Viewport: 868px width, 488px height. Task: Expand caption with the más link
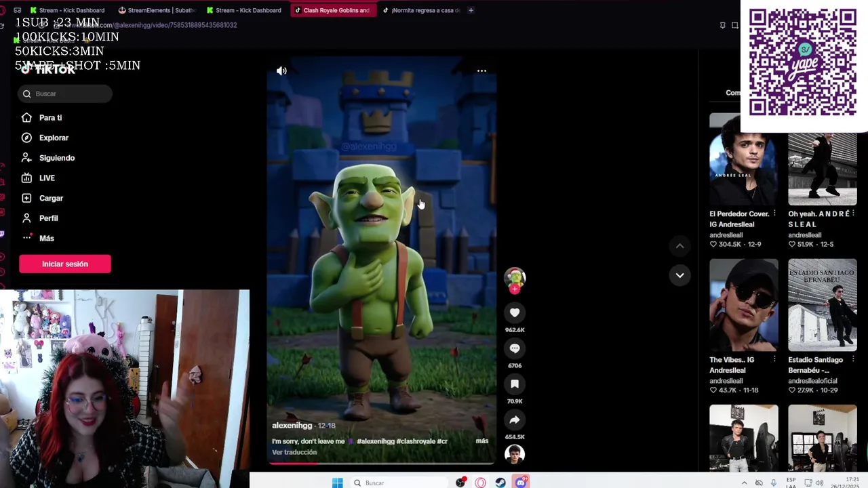tap(481, 441)
